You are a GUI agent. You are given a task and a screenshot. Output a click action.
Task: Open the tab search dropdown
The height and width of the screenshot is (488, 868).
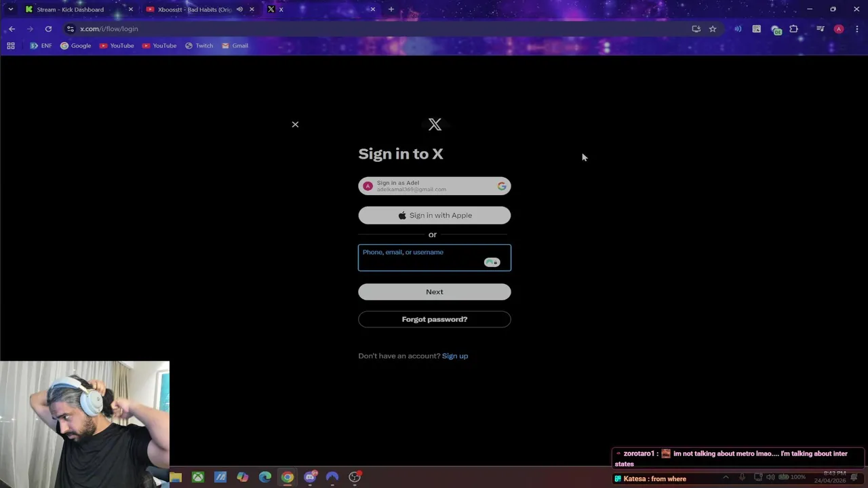pos(10,9)
